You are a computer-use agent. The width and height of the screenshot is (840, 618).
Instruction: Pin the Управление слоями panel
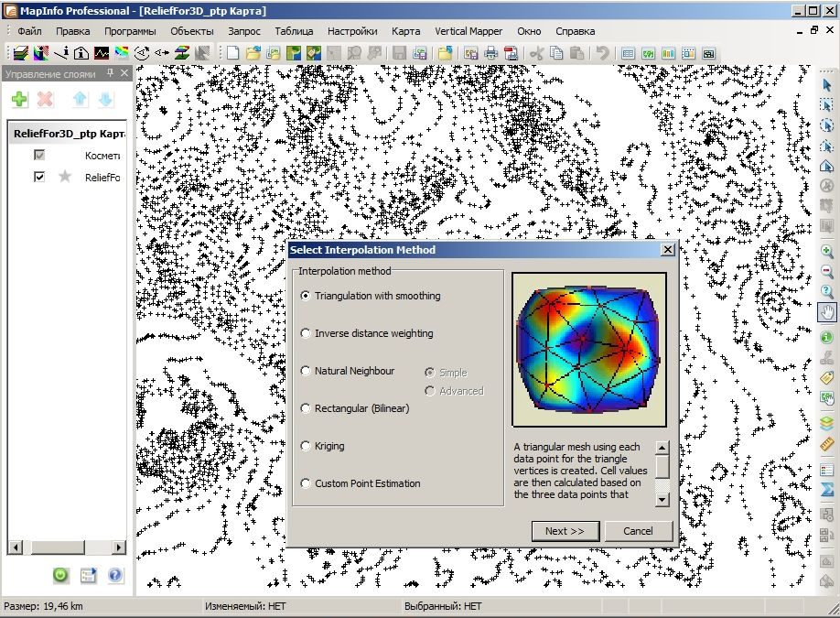coord(110,73)
